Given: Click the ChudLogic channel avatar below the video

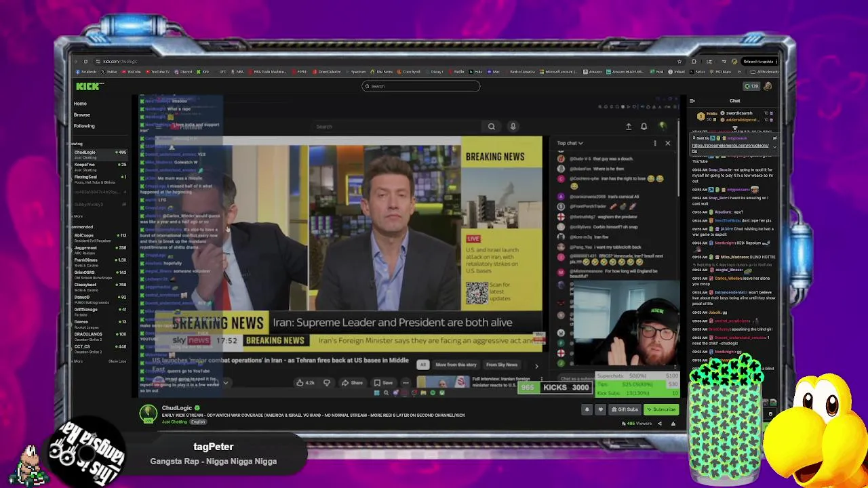Looking at the screenshot, I should point(148,413).
